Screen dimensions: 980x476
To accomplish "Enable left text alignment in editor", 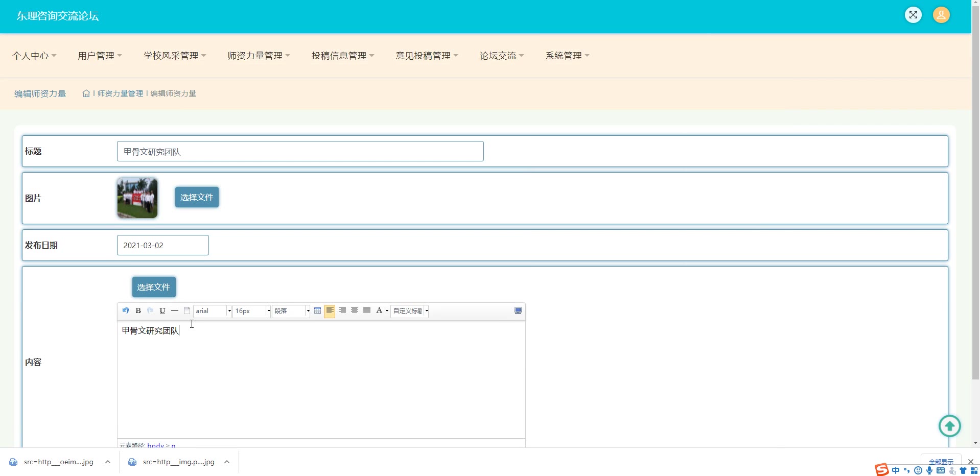I will [x=330, y=311].
